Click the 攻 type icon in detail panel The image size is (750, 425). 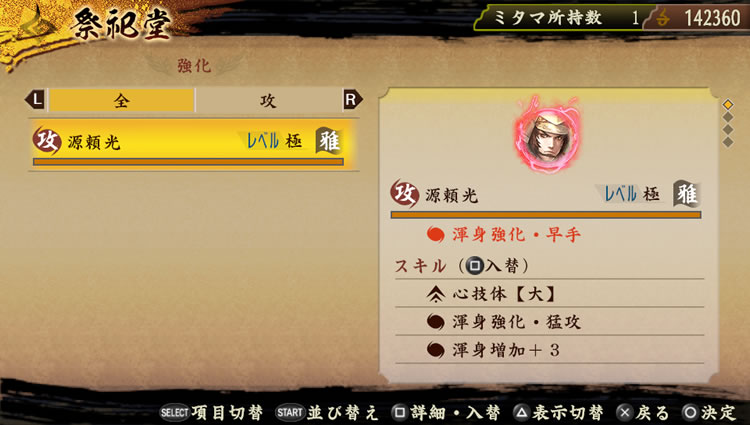405,194
